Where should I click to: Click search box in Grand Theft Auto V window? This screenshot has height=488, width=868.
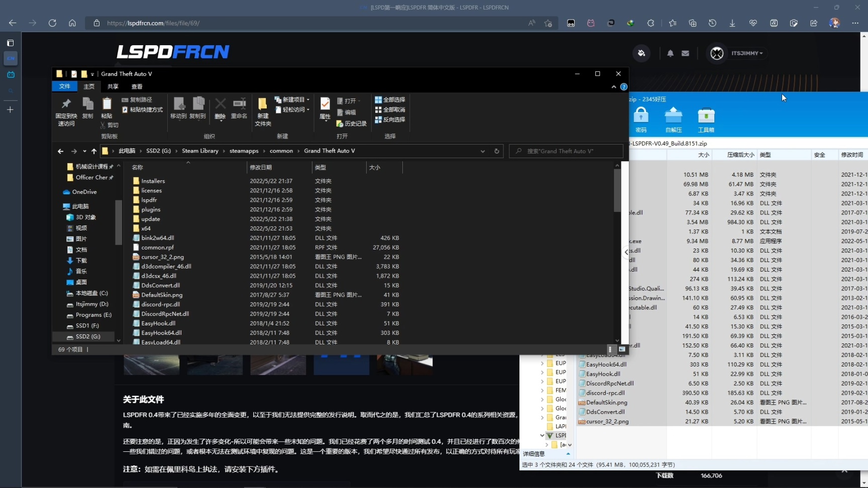(x=566, y=151)
